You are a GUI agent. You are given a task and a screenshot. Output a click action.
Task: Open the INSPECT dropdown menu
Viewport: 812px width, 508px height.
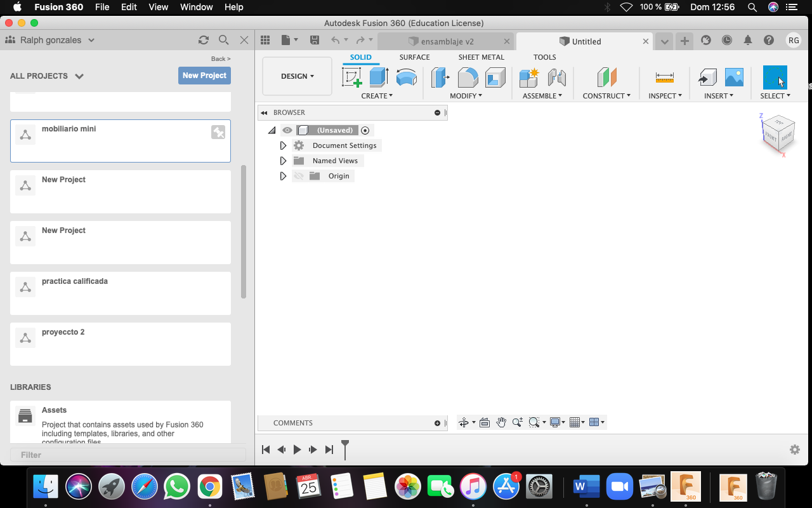665,96
